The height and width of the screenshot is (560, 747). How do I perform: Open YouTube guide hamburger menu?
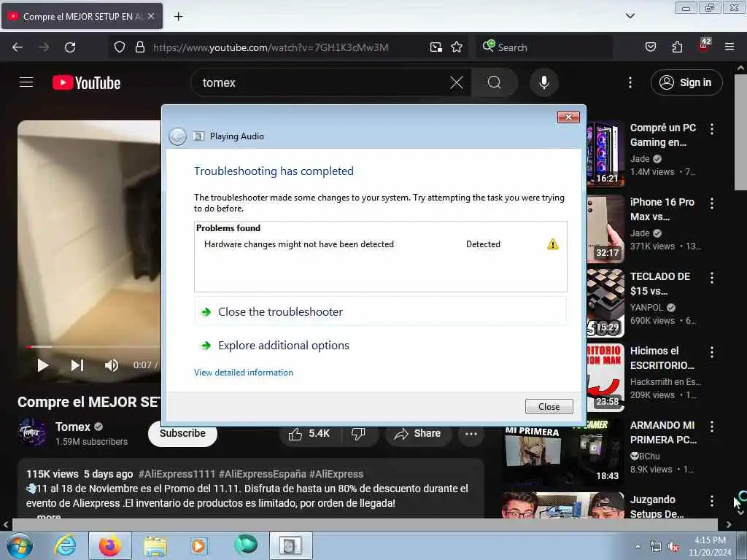coord(26,82)
